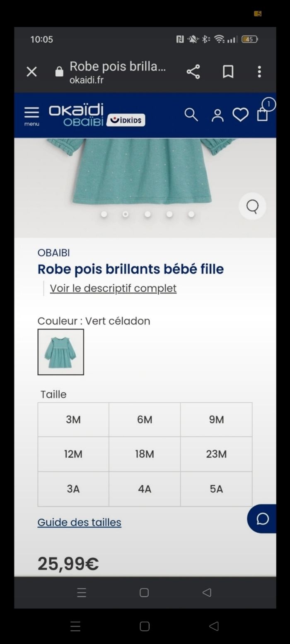290x644 pixels.
Task: Open Voir le descriptif complet link
Action: pos(113,288)
